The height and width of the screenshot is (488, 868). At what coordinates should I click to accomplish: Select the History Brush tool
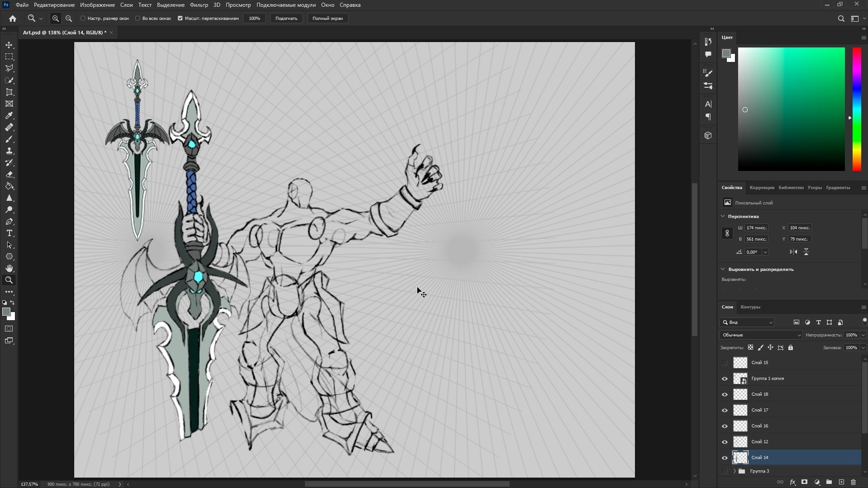point(9,163)
